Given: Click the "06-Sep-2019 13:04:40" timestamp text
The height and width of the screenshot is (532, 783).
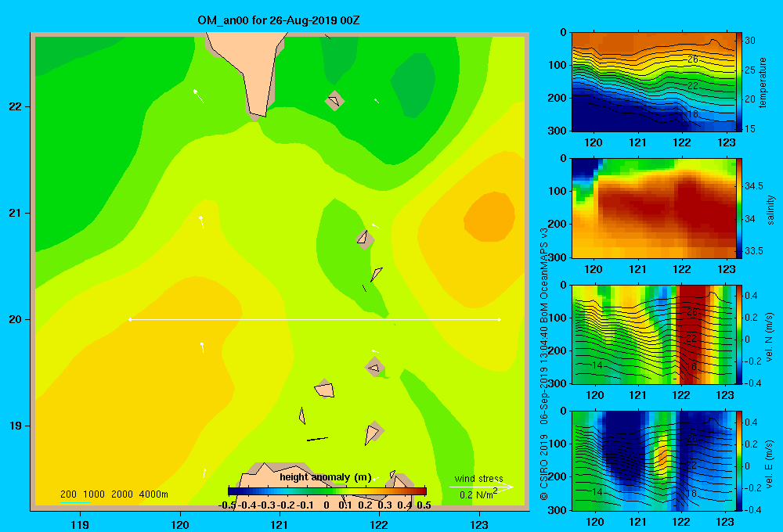Looking at the screenshot, I should (544, 376).
